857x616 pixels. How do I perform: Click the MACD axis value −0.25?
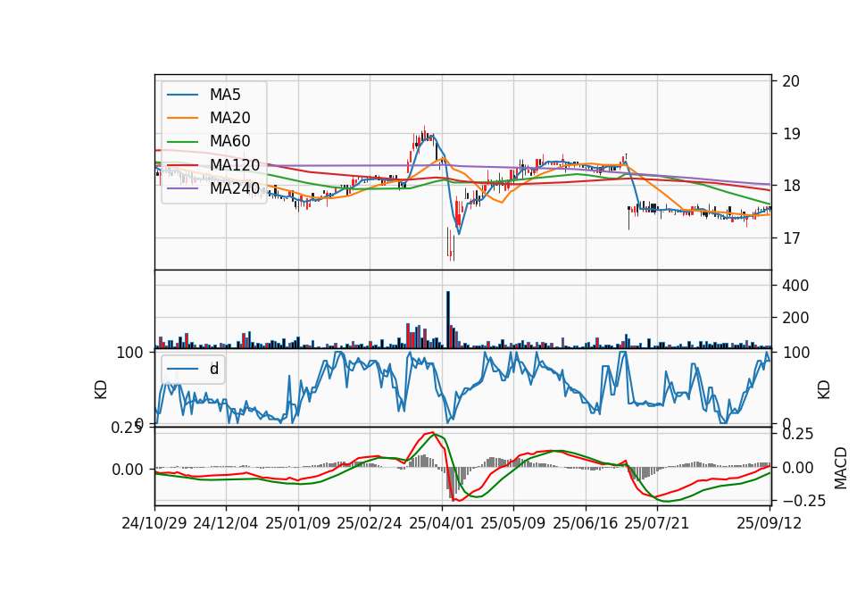[x=804, y=501]
